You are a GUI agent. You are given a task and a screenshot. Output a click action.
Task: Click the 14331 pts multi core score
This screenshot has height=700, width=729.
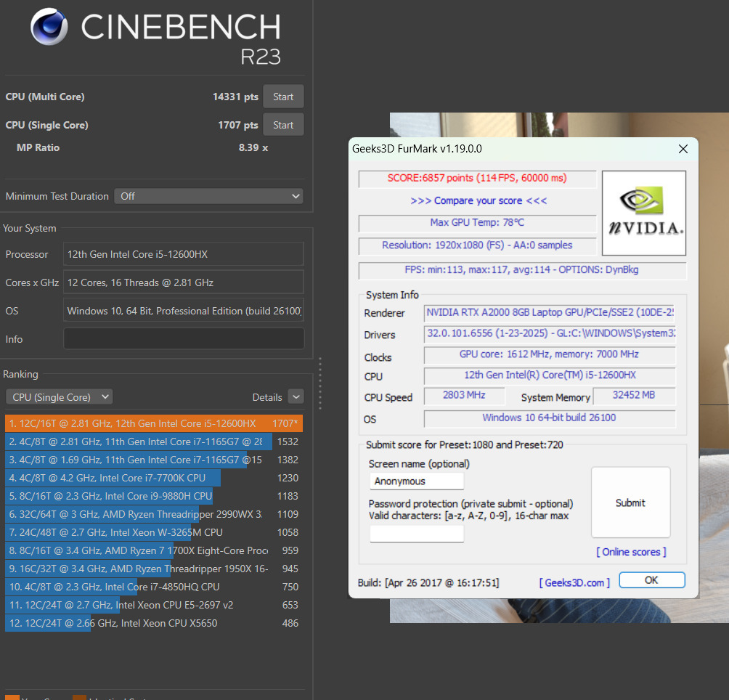tap(235, 97)
